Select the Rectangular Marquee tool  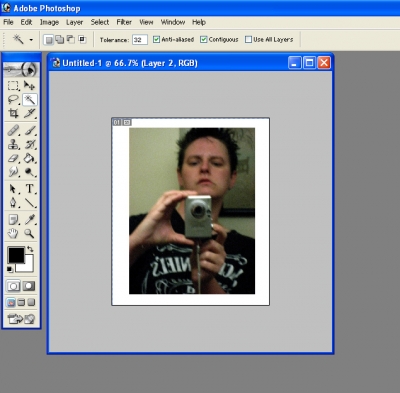(13, 86)
